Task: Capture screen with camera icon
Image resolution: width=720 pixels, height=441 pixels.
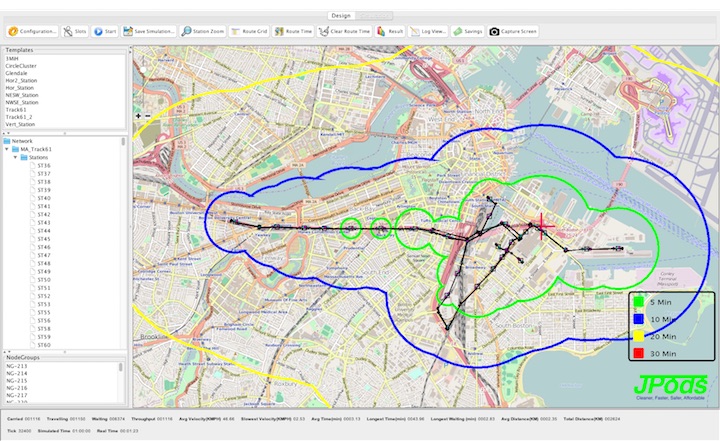Action: pyautogui.click(x=513, y=31)
